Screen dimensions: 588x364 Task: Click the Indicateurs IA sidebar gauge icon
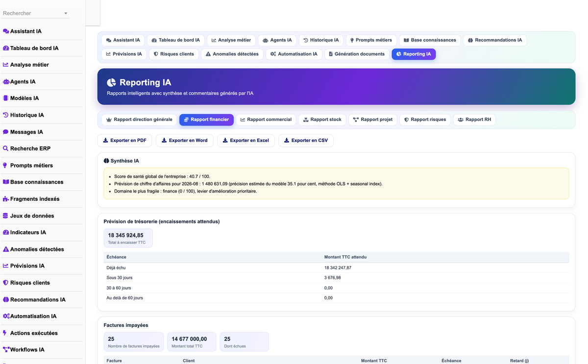click(6, 232)
